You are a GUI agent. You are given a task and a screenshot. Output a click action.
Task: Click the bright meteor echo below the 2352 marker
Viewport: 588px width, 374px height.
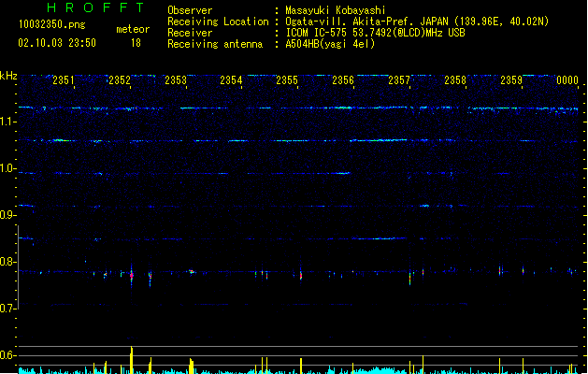pyautogui.click(x=131, y=275)
